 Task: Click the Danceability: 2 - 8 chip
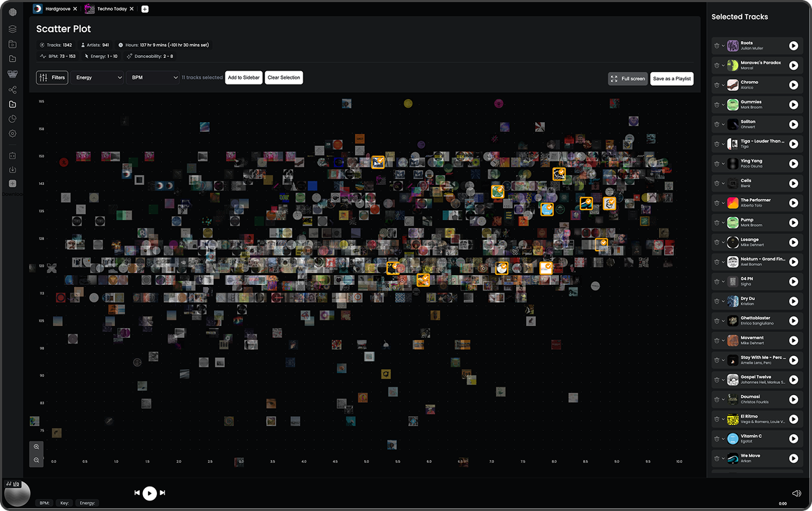pyautogui.click(x=150, y=56)
